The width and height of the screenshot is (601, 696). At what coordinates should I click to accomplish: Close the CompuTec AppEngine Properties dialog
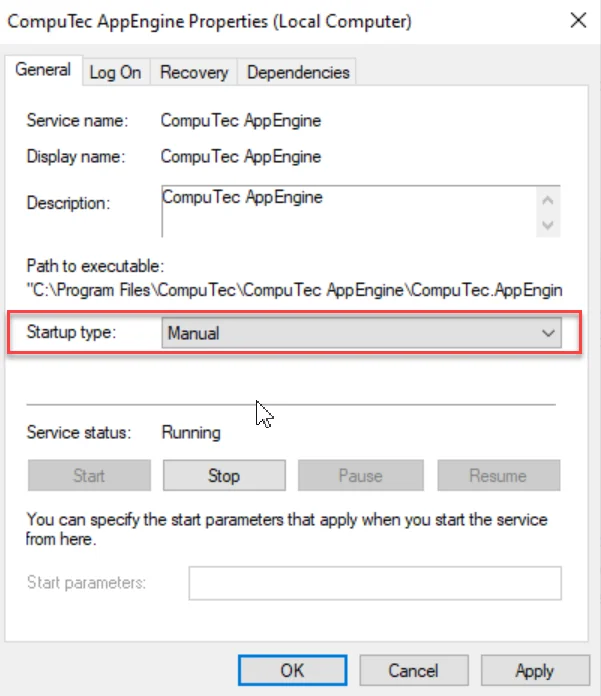(577, 20)
